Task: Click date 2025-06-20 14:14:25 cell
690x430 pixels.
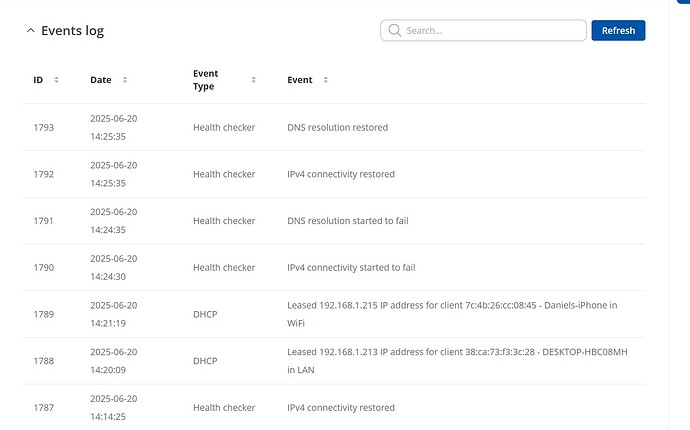Action: pos(114,407)
